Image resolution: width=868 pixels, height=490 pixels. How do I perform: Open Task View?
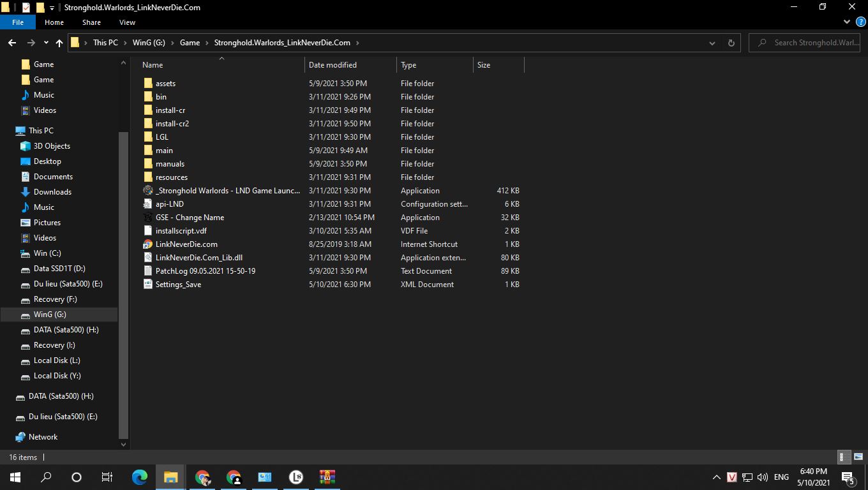pos(107,477)
